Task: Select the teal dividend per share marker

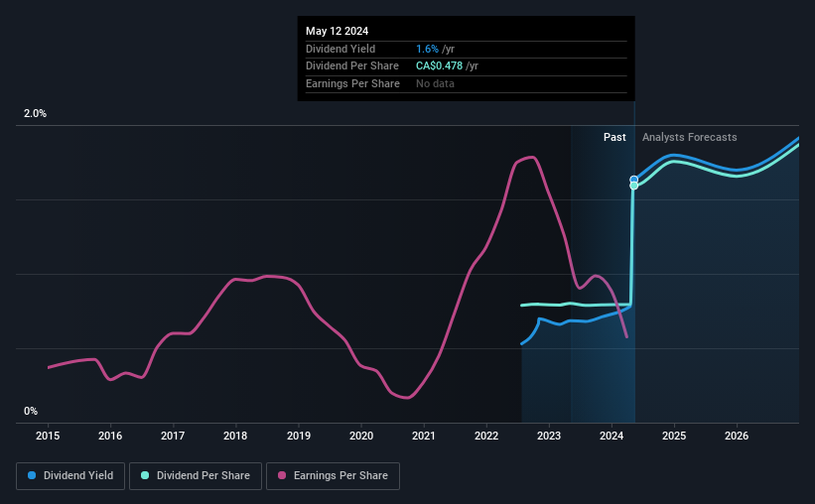Action: [x=633, y=186]
